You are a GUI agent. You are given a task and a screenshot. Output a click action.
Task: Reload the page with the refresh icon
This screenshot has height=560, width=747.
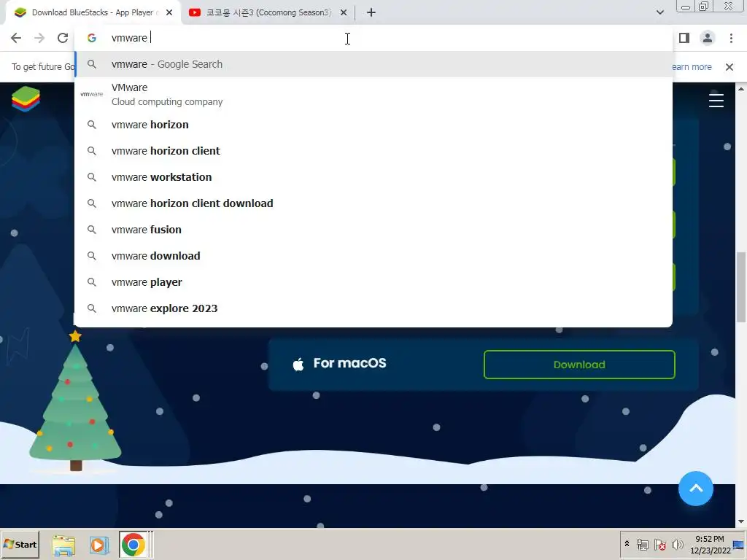click(x=63, y=38)
